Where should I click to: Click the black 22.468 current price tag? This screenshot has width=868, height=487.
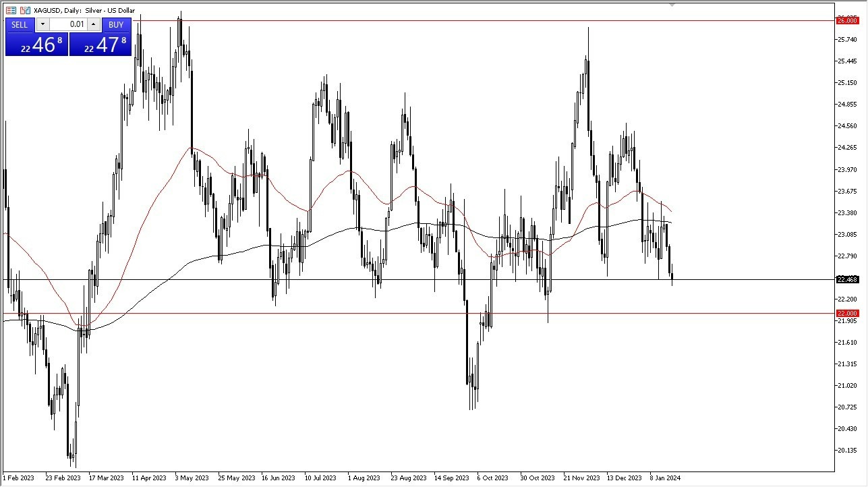848,279
